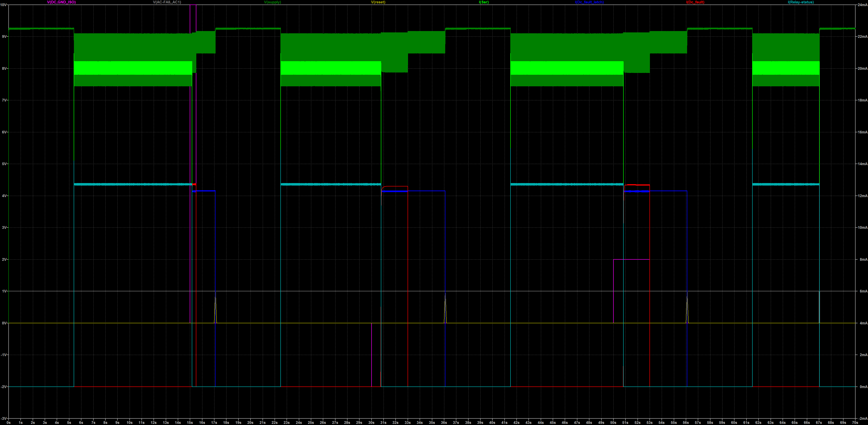Click the 8mA tick on the current axis
The width and height of the screenshot is (868, 425).
(x=863, y=260)
